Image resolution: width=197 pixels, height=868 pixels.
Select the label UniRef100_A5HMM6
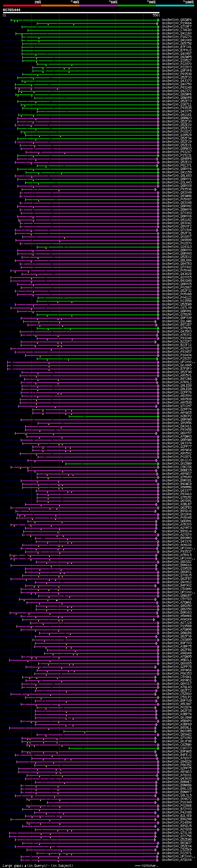coord(177,487)
